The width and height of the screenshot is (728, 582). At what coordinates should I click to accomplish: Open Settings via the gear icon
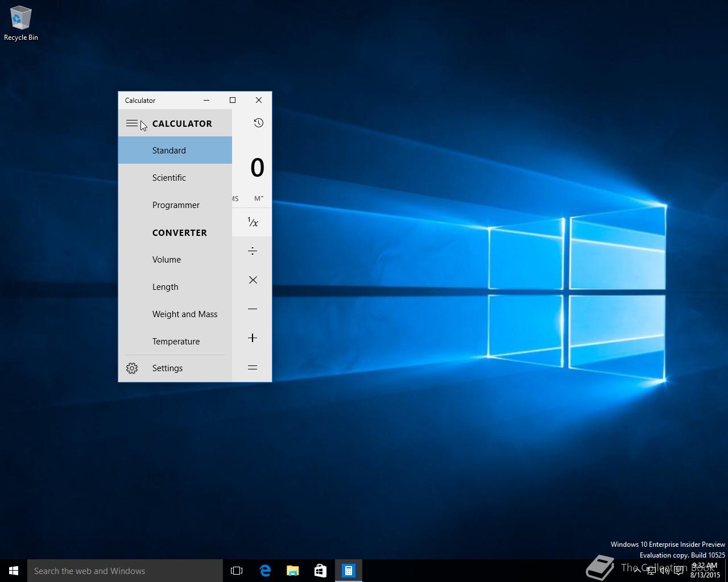(x=132, y=368)
